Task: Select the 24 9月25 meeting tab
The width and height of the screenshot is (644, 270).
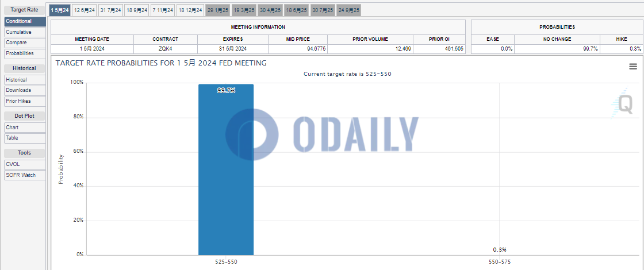Action: [x=348, y=10]
